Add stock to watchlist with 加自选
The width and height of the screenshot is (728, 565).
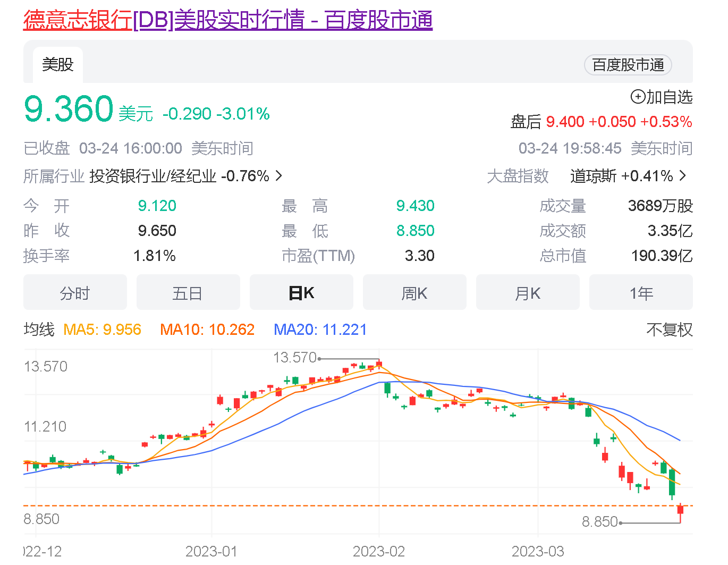coord(662,97)
